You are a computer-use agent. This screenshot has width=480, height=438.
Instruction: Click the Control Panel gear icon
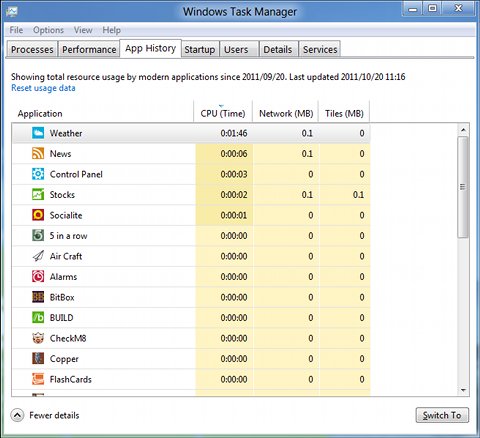(38, 174)
